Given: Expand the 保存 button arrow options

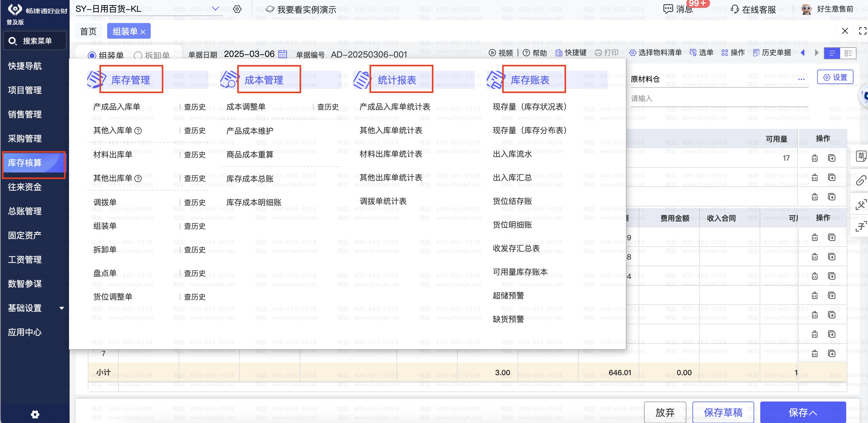Looking at the screenshot, I should (x=813, y=413).
